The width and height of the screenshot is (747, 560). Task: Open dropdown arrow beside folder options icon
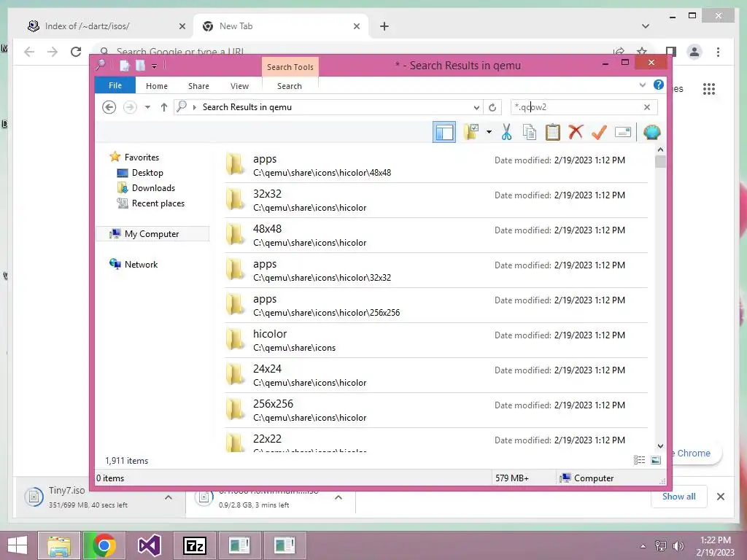tap(489, 132)
